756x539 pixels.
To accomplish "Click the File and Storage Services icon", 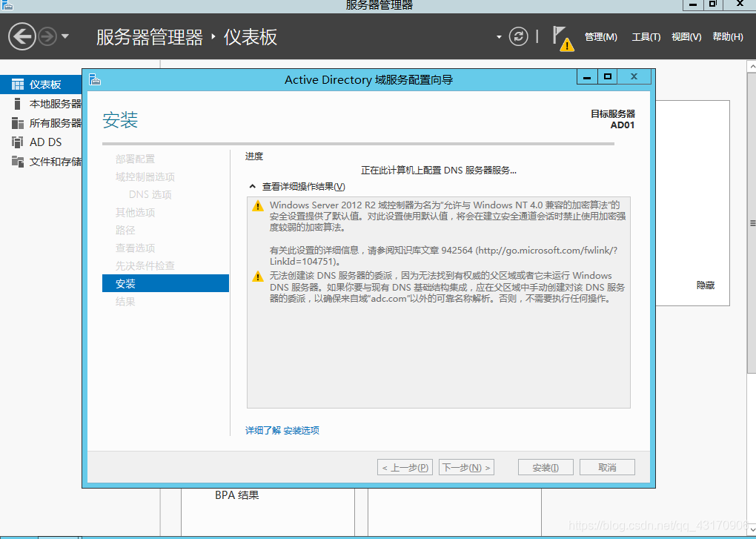I will (17, 162).
